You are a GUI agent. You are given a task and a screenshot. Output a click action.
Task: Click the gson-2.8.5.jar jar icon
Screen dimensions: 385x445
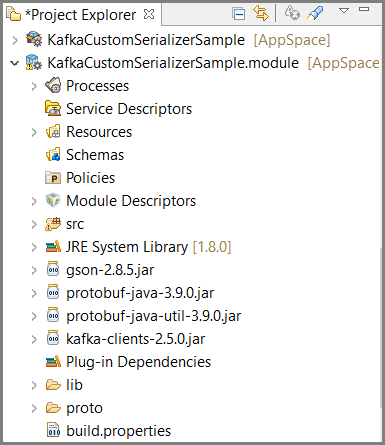pyautogui.click(x=53, y=269)
